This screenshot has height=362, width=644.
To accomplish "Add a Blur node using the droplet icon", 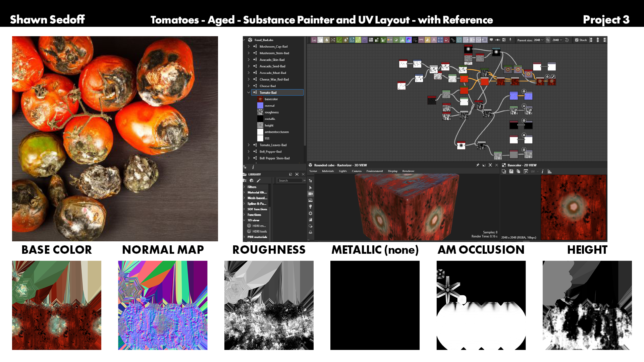I will click(x=327, y=40).
